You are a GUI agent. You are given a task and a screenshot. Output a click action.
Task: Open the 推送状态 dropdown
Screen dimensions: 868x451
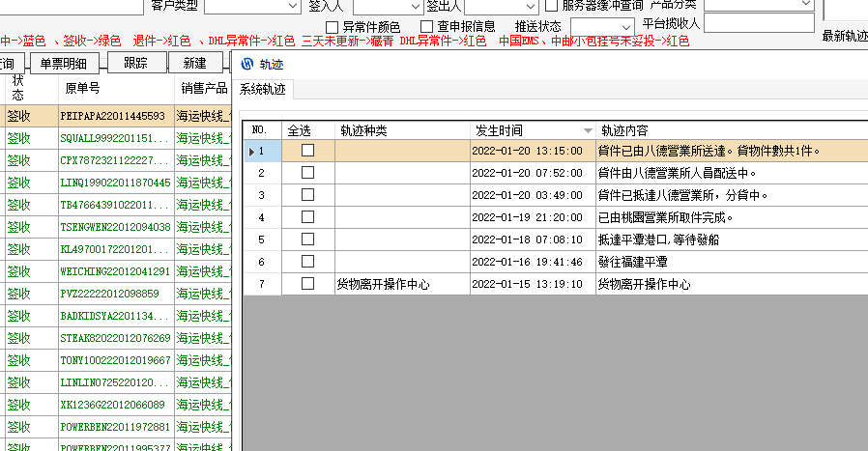pos(625,27)
